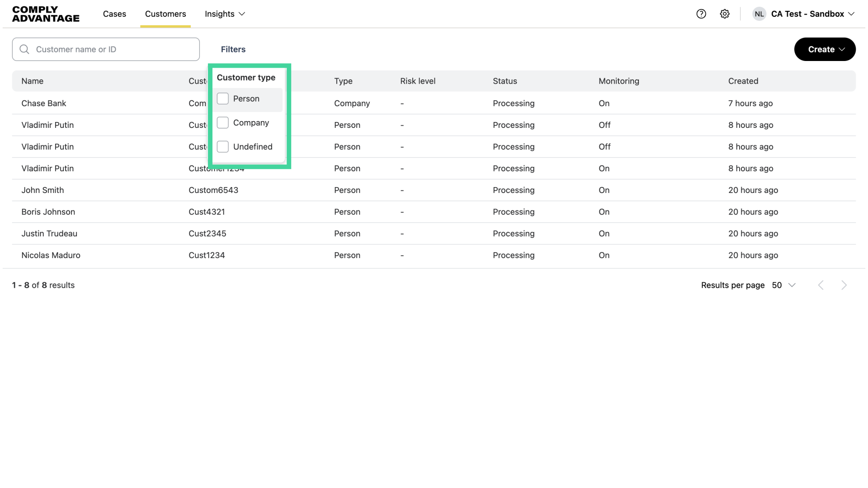Go to previous results page arrow
The width and height of the screenshot is (868, 488).
point(821,285)
